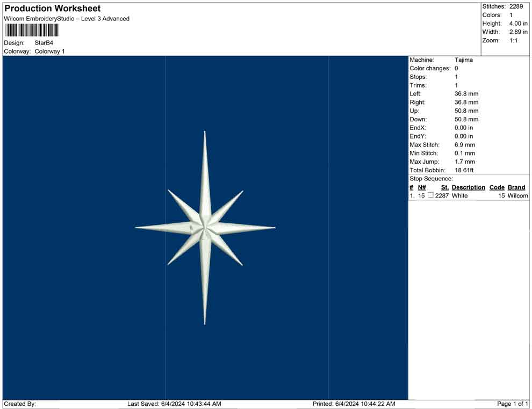This screenshot has height=409, width=532.
Task: Click the Description column header
Action: [x=468, y=187]
